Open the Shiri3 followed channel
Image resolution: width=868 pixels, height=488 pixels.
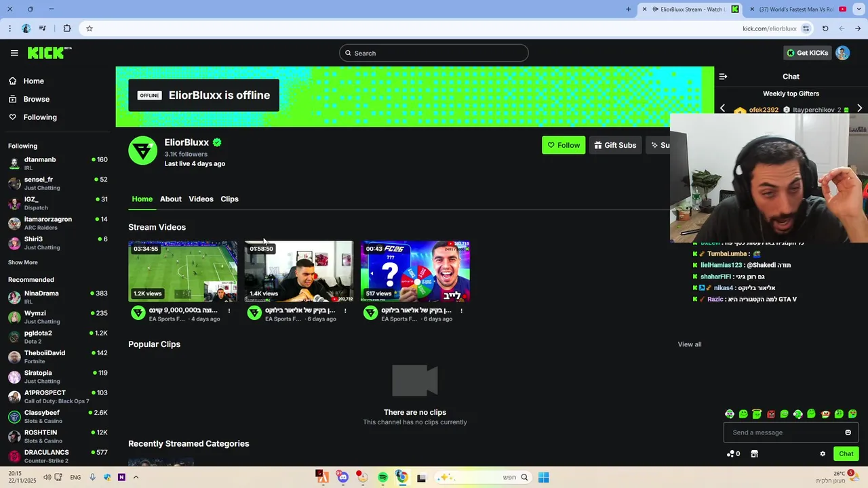point(58,243)
